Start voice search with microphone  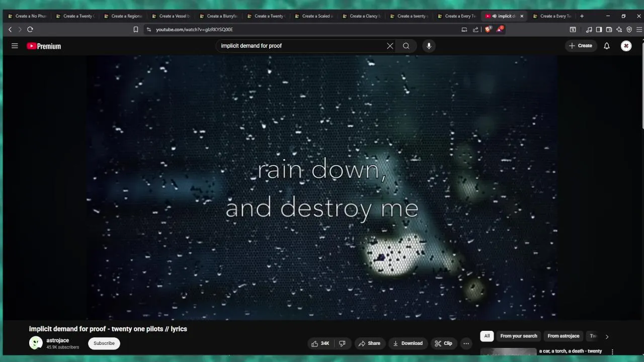[x=429, y=46]
